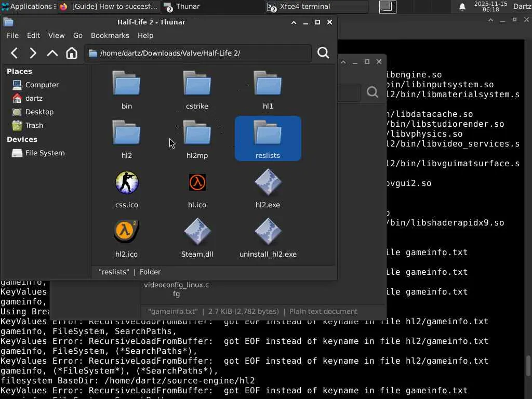
Task: Go back with the left arrow button
Action: tap(14, 53)
